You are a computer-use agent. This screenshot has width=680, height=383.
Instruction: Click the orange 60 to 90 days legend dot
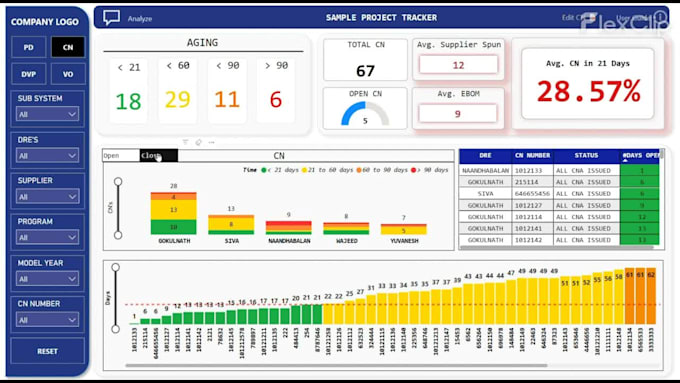click(x=359, y=170)
